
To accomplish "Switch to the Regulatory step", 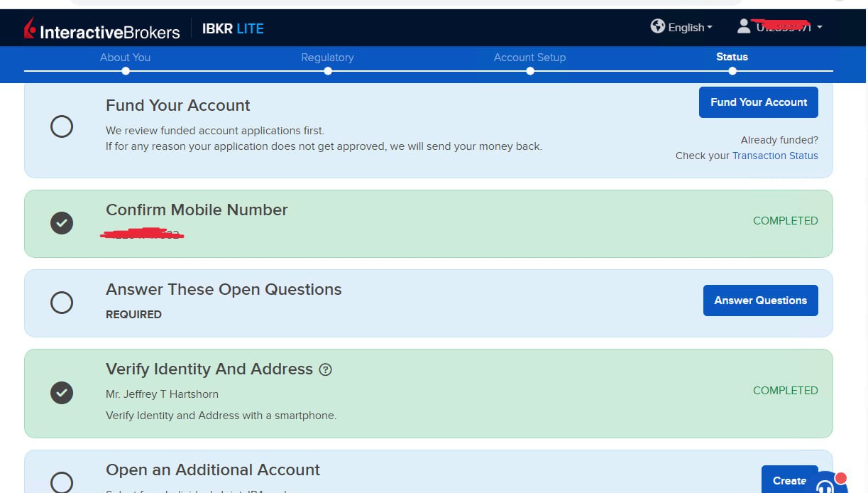I will point(327,58).
